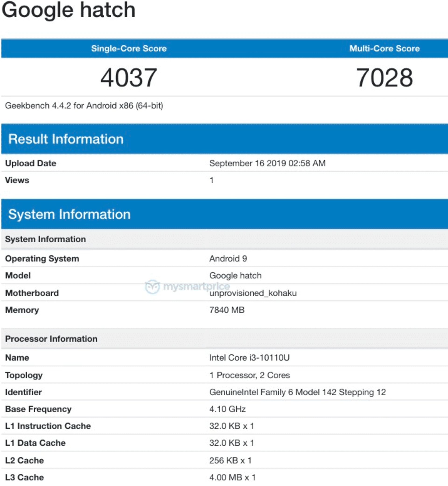Click the L1 Instruction Cache label
The width and height of the screenshot is (448, 486).
pyautogui.click(x=48, y=426)
